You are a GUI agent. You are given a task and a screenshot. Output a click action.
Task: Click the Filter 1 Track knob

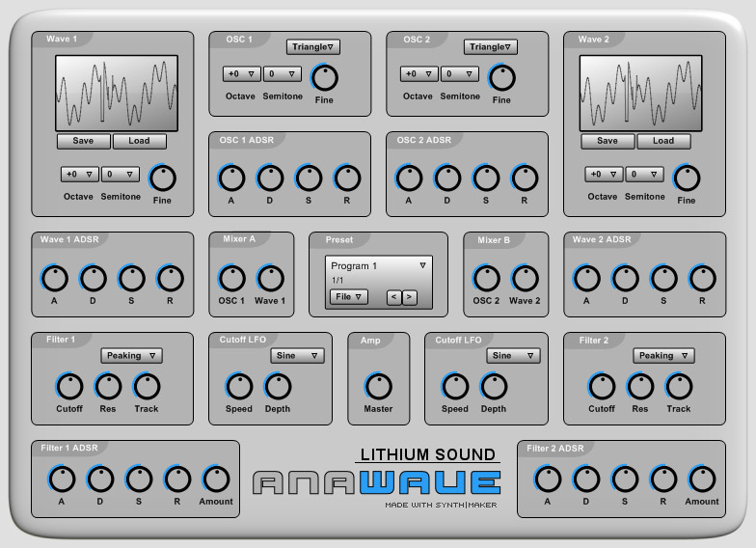147,387
